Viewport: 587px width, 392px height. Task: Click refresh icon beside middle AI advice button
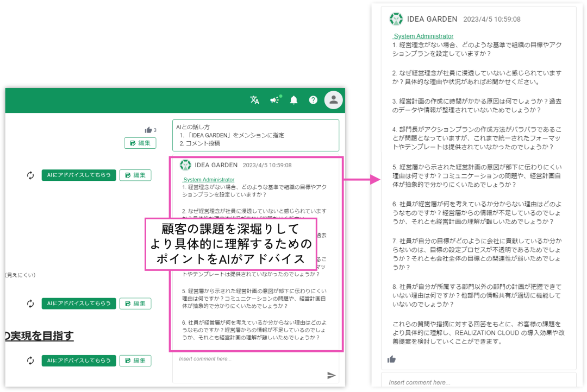[30, 304]
